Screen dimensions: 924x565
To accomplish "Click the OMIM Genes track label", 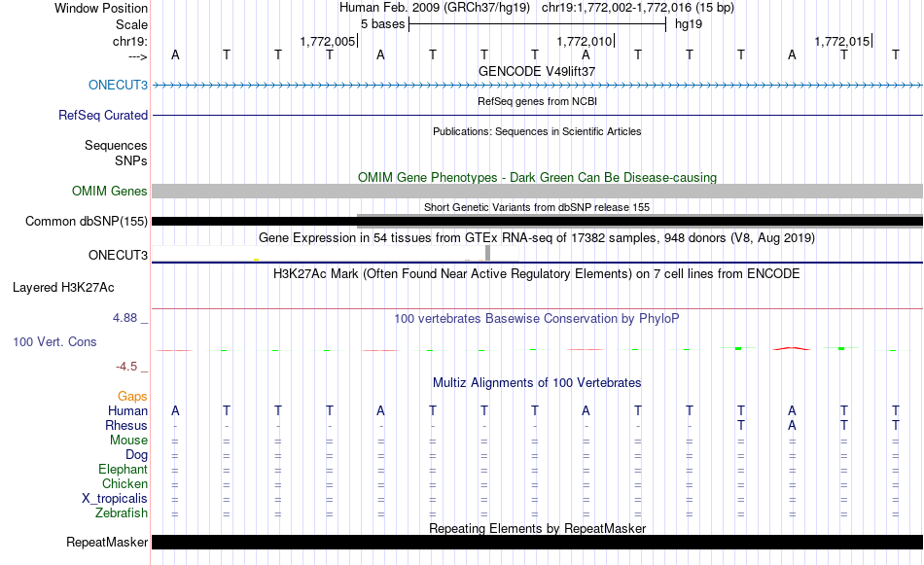I will [x=110, y=191].
